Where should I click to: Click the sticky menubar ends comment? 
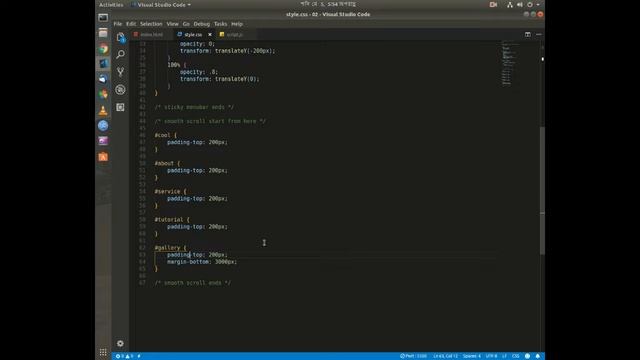194,107
